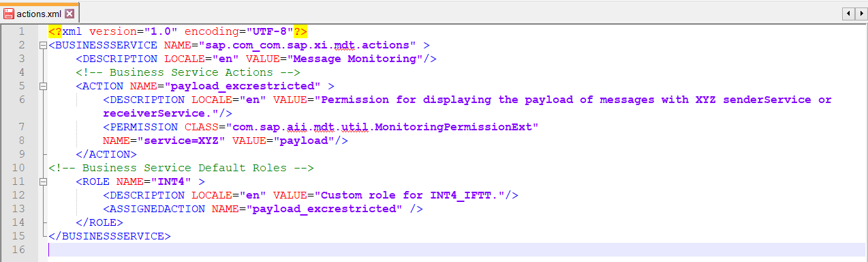The height and width of the screenshot is (262, 868).
Task: Click line number 1 in the margin
Action: point(21,31)
